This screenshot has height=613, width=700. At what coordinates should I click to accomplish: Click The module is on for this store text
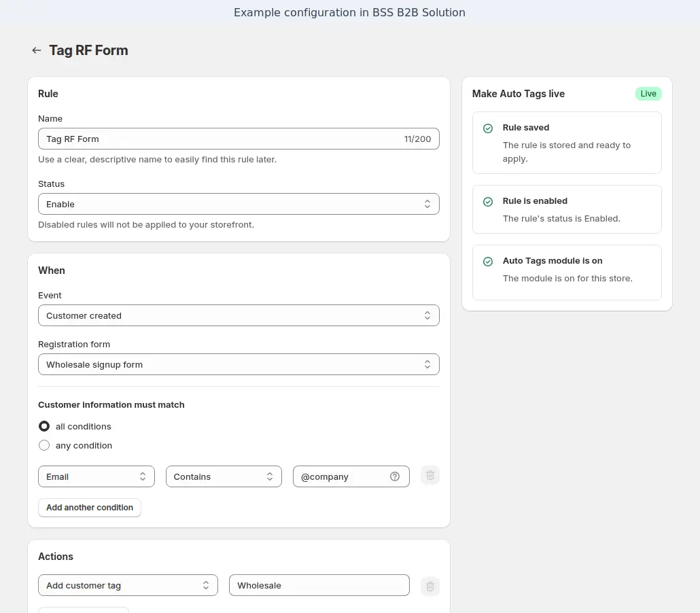point(567,279)
